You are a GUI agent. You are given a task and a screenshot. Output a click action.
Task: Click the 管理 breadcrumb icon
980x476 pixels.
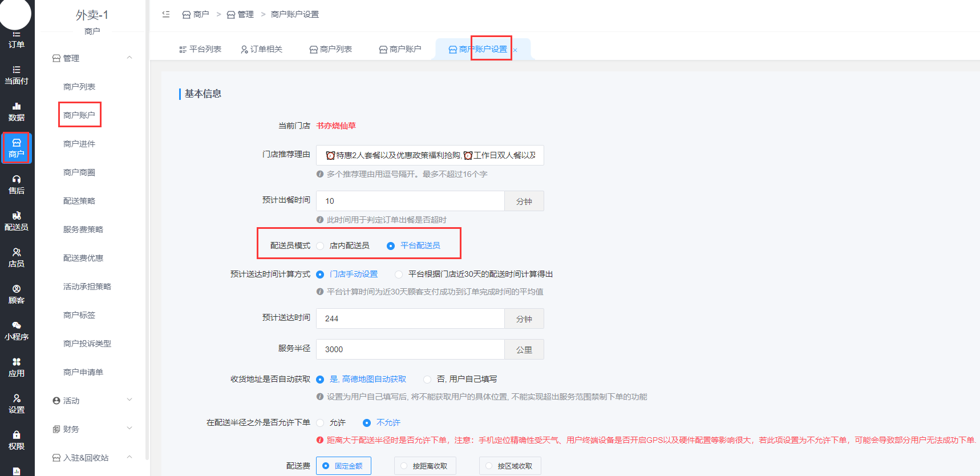point(231,15)
